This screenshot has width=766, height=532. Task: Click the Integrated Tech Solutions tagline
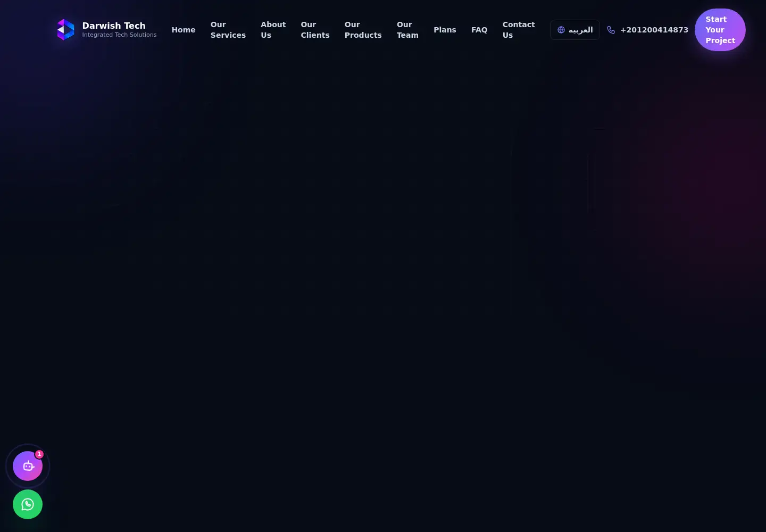coord(119,35)
